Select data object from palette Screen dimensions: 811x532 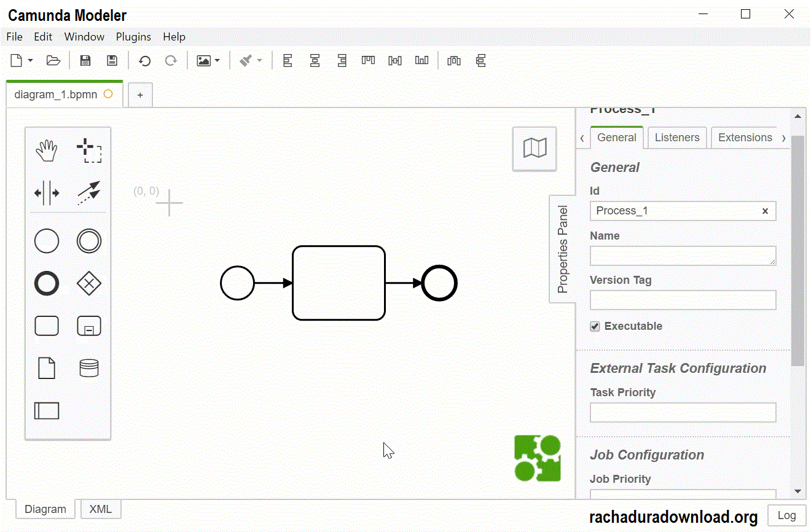(x=47, y=369)
